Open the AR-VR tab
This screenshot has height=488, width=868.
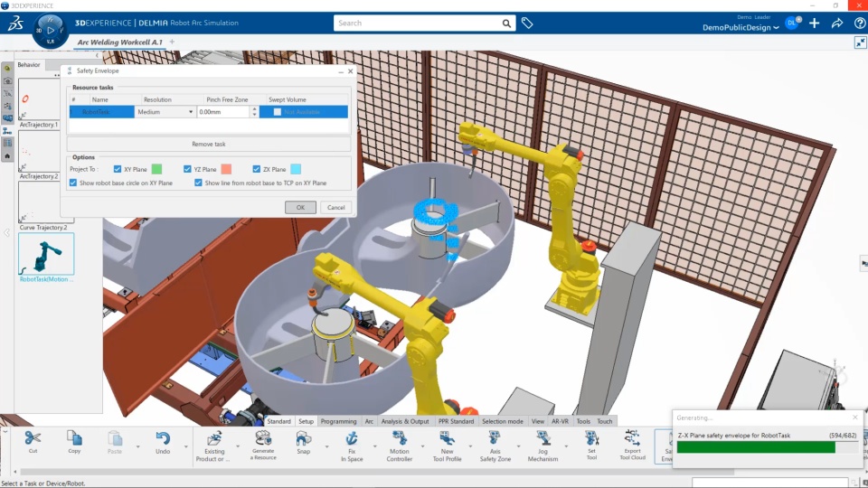coord(560,421)
